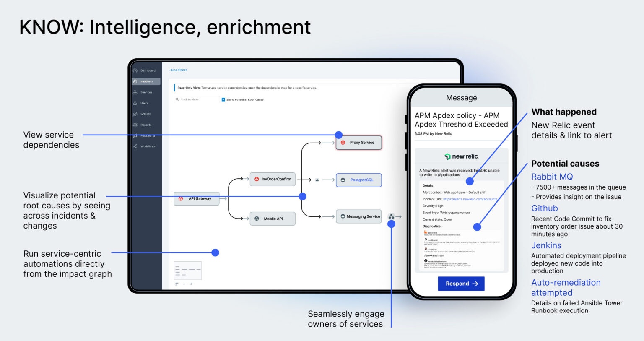Click the Find services search field

coord(198,99)
